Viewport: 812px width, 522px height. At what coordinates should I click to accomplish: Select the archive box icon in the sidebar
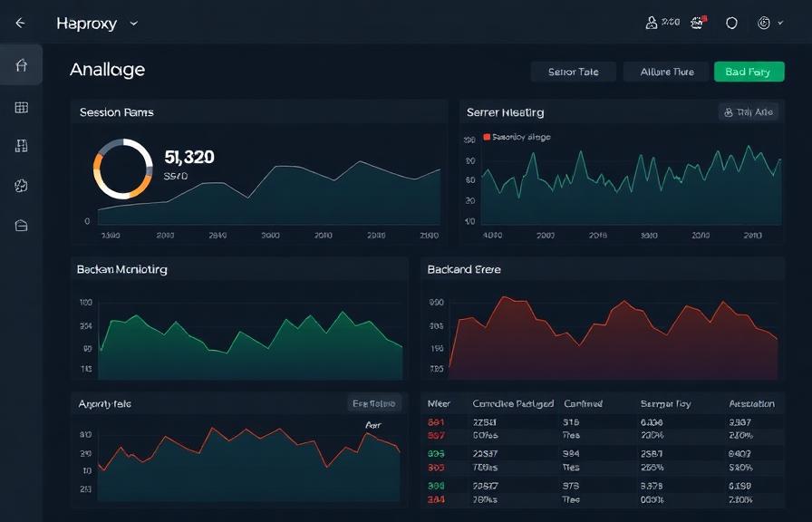pos(20,225)
